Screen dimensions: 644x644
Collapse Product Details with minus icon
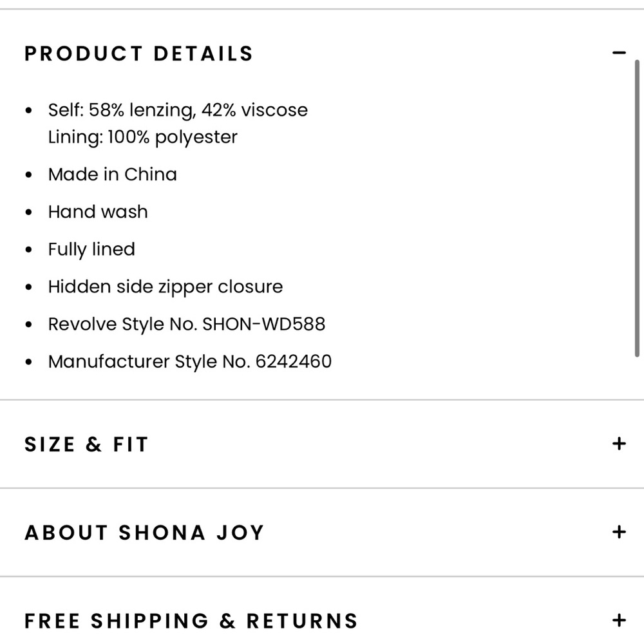(x=618, y=53)
